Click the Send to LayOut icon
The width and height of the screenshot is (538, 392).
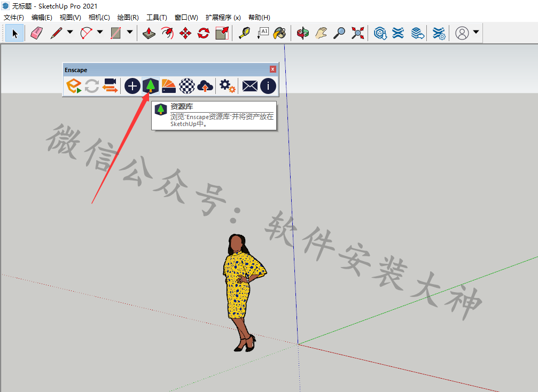pyautogui.click(x=417, y=33)
